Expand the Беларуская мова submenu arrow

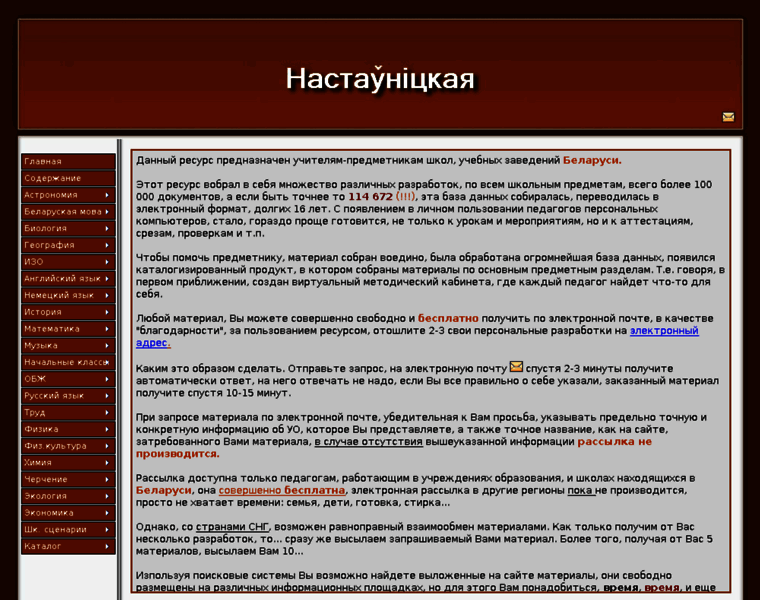tap(107, 212)
